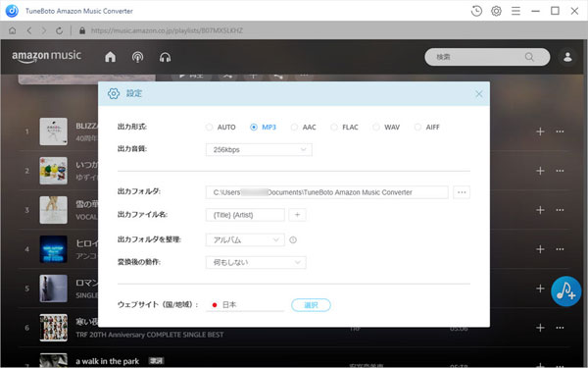Screen dimensions: 588x368
Task: Open album thumbnail for track 6
Action: (54, 328)
